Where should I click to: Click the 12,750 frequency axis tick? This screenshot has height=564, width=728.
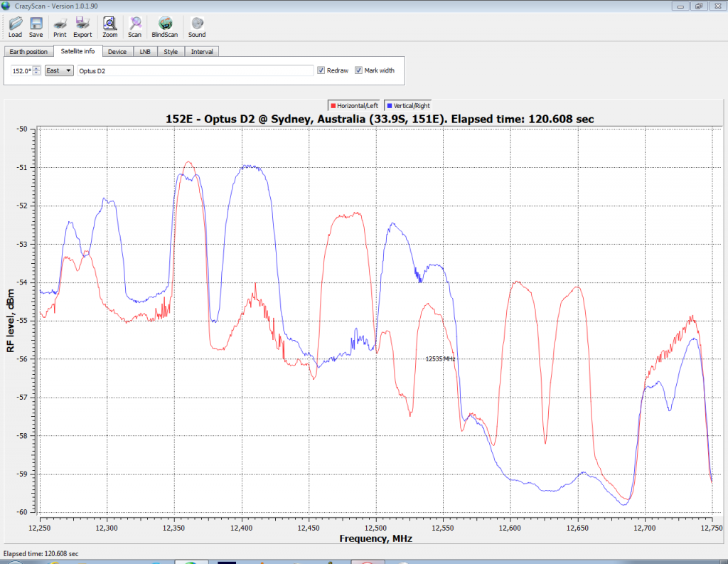pos(711,528)
